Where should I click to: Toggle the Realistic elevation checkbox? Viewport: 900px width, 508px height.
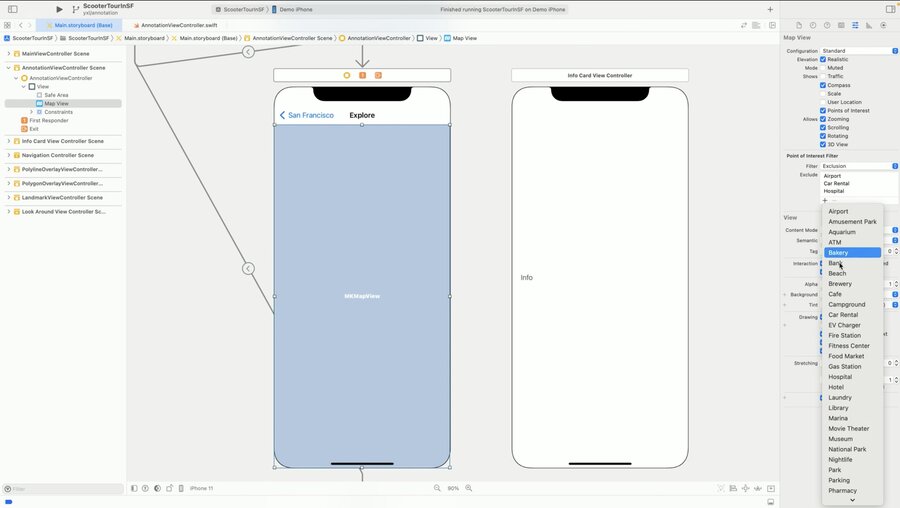click(x=823, y=59)
